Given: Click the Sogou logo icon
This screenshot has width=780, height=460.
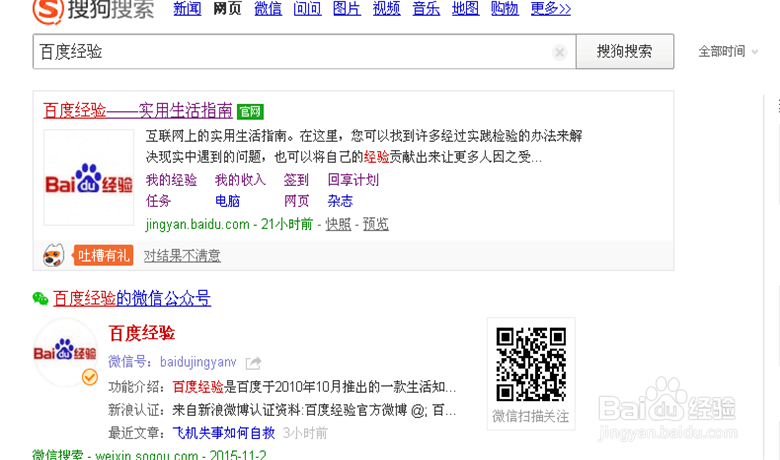Looking at the screenshot, I should 48,11.
